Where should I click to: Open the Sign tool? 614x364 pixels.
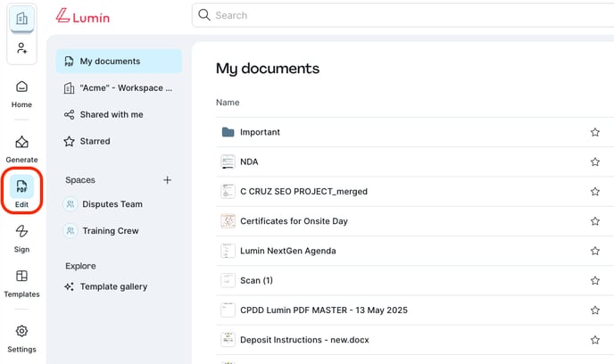21,238
